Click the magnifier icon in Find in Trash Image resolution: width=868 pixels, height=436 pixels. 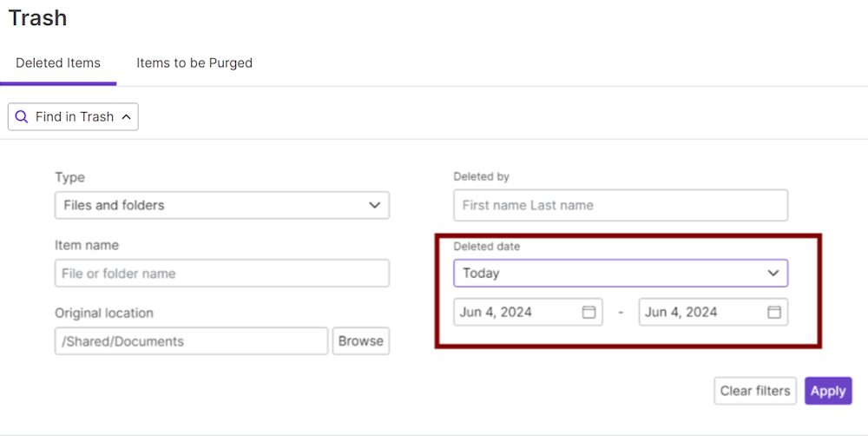point(22,117)
